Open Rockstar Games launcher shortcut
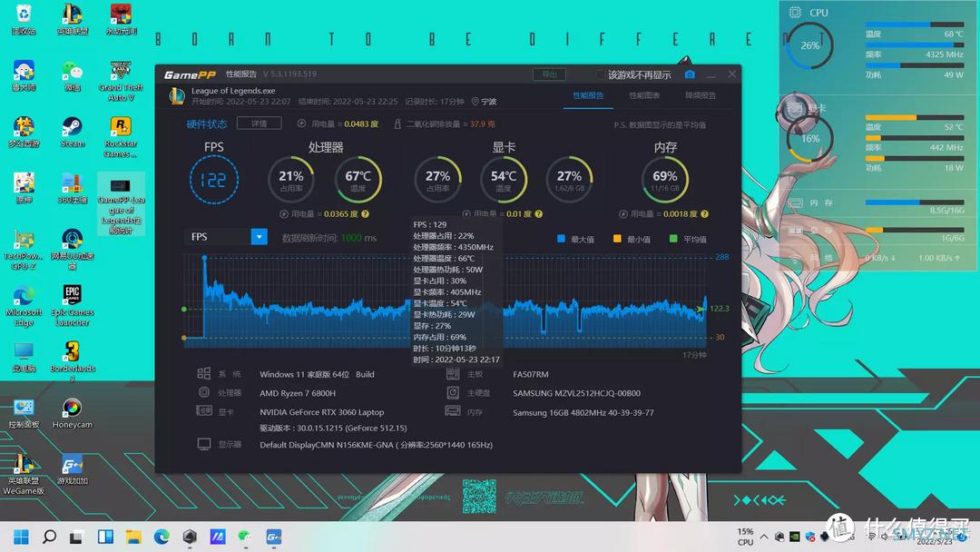Image resolution: width=980 pixels, height=552 pixels. click(121, 137)
